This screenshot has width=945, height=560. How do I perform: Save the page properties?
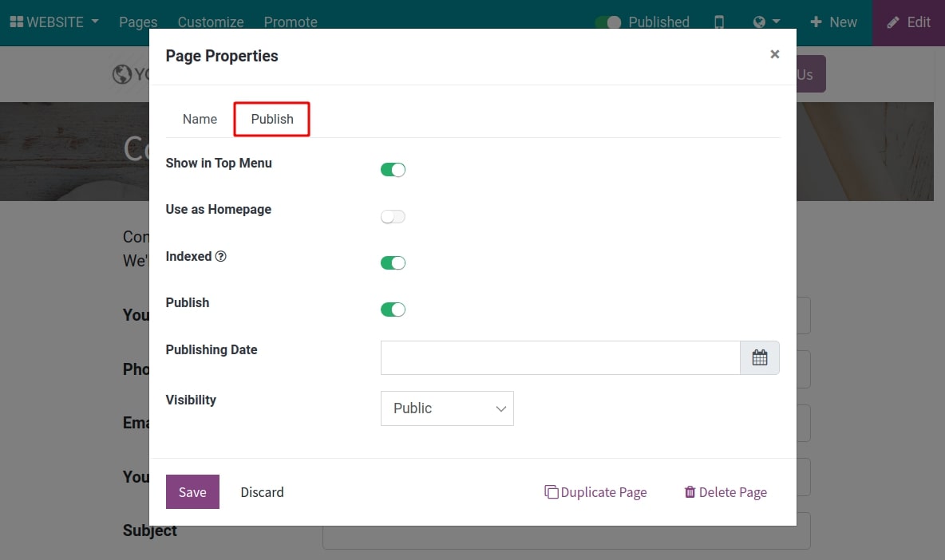tap(192, 492)
